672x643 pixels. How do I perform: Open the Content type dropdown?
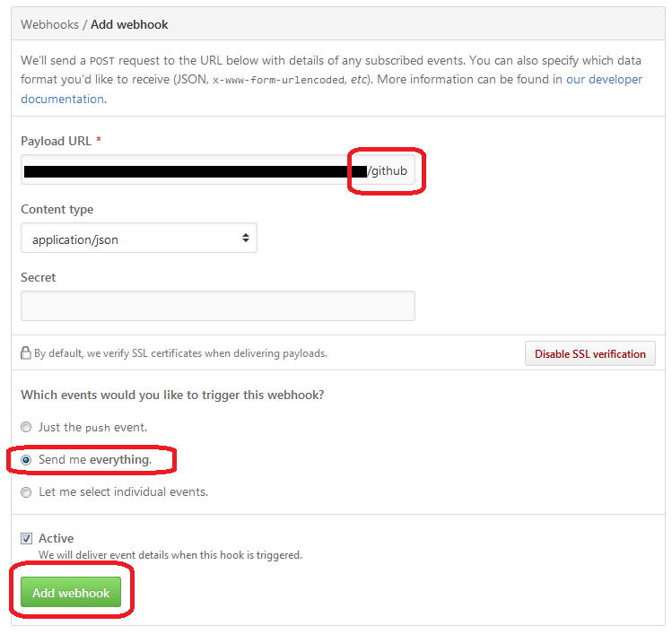[139, 238]
